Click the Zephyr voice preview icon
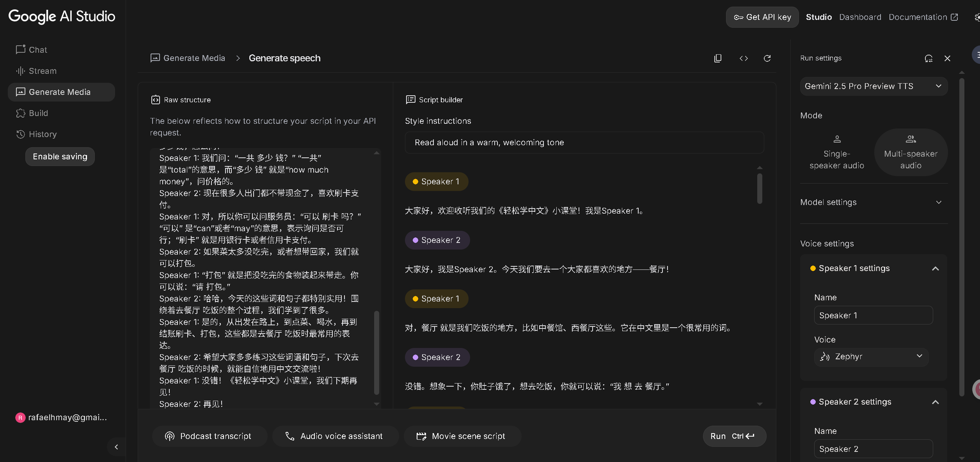This screenshot has width=980, height=462. pos(824,356)
